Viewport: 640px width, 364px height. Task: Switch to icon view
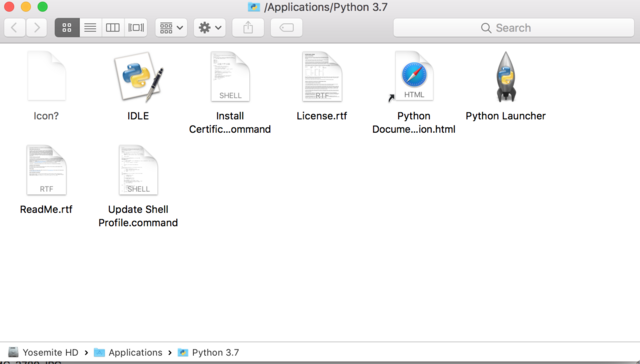pos(67,28)
